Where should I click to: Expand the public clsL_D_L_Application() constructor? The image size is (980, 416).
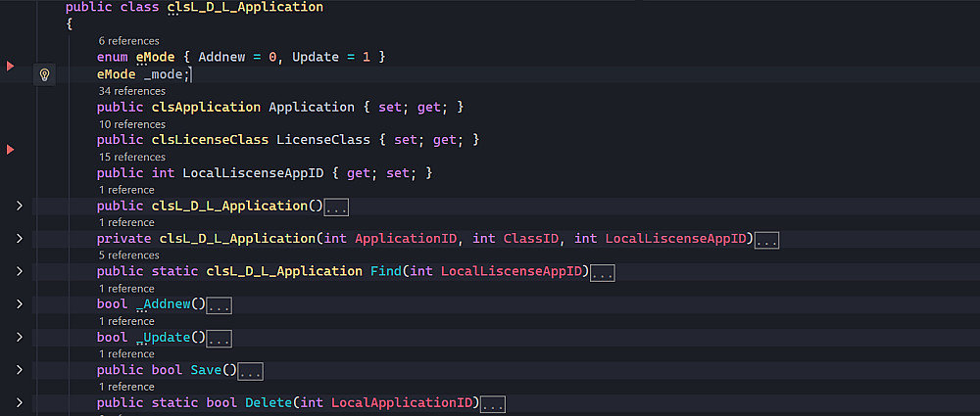(x=20, y=206)
